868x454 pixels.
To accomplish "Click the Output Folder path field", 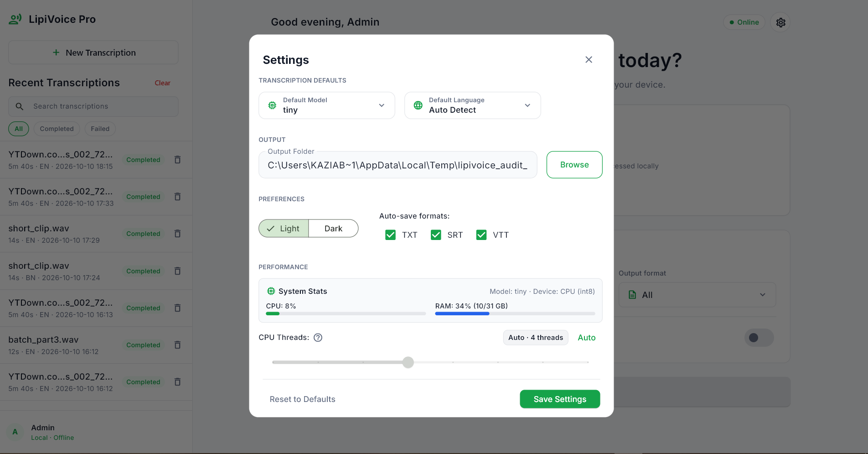I will (x=398, y=165).
